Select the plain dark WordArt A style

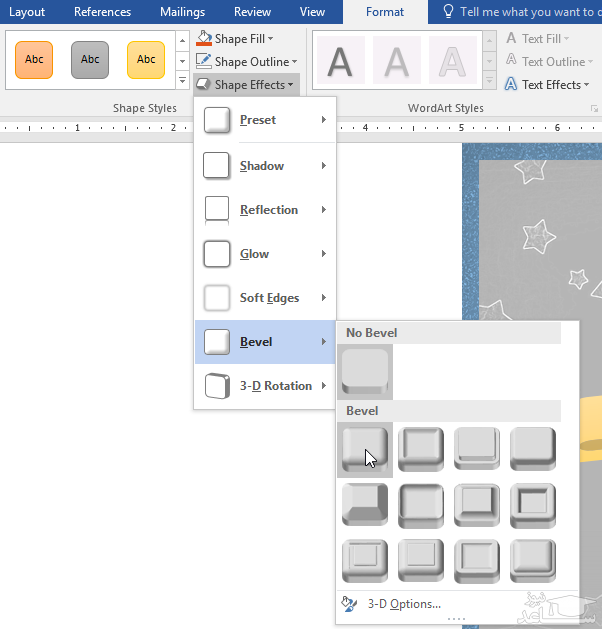click(341, 61)
